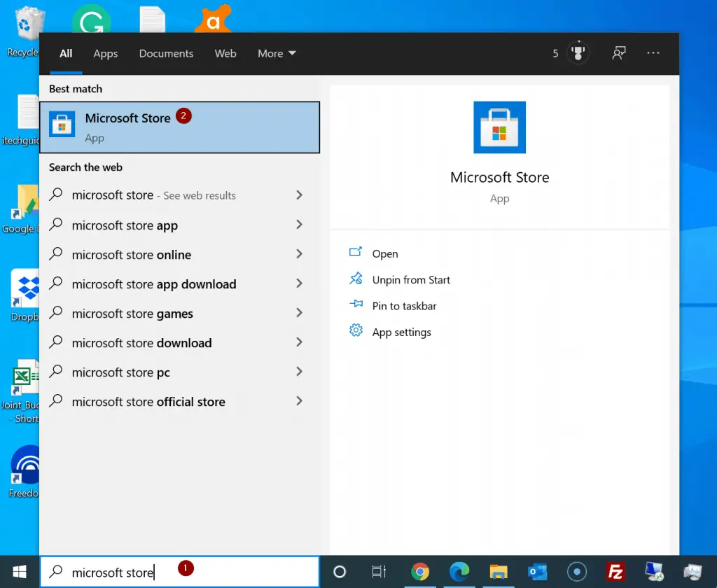Select the Documents search tab
The width and height of the screenshot is (717, 588).
pos(166,53)
